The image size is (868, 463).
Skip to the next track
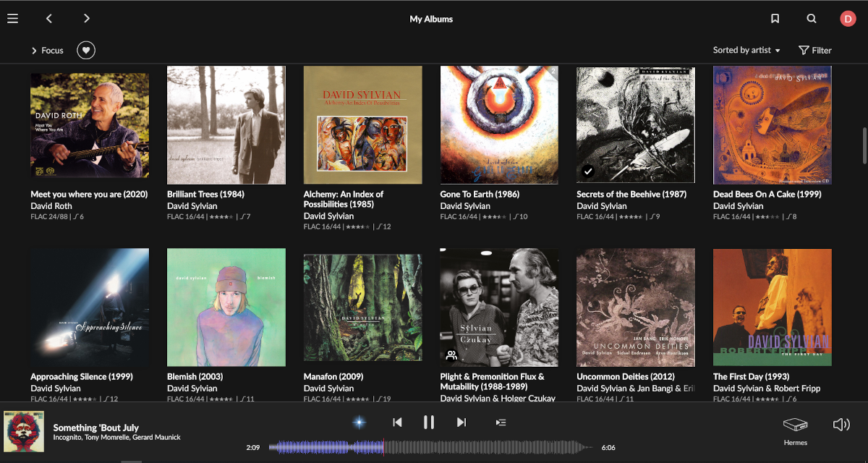[461, 422]
